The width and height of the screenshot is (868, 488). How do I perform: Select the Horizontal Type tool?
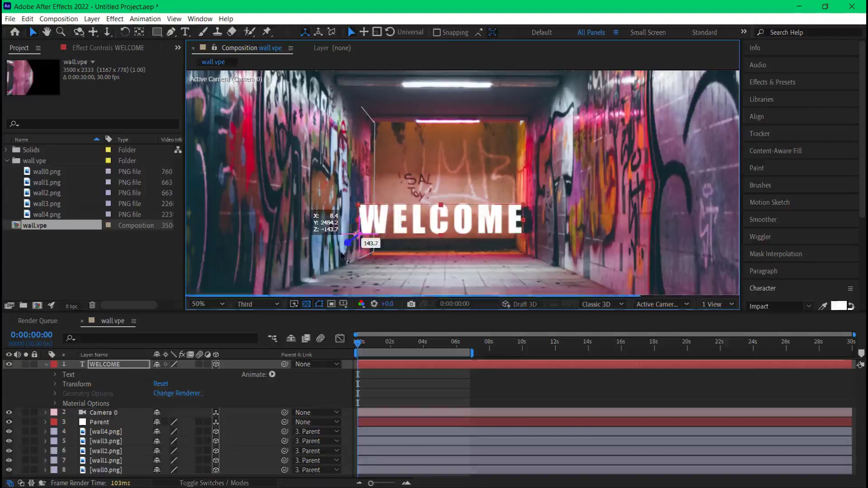[x=185, y=32]
